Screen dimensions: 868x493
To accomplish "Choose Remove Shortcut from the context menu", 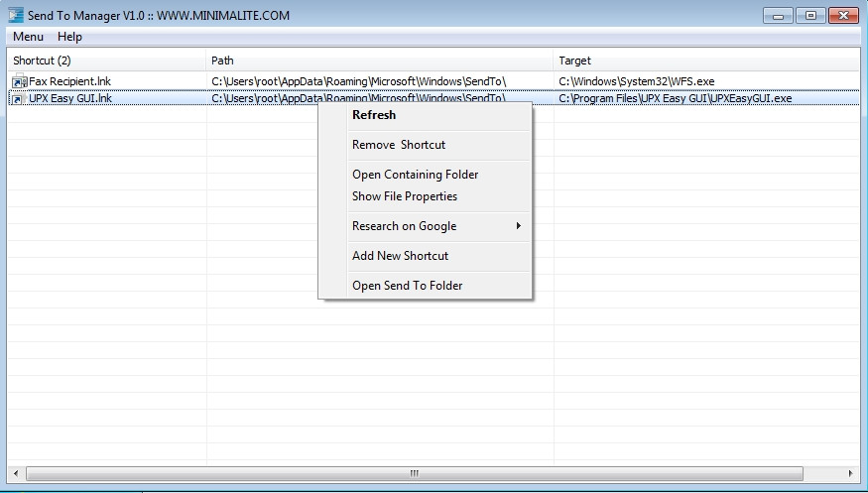I will 399,145.
